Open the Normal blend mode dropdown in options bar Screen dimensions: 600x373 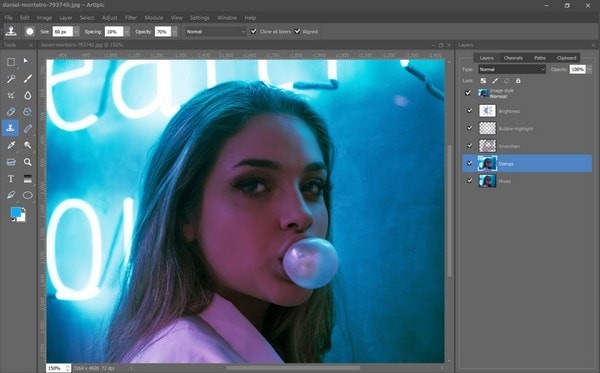[215, 32]
